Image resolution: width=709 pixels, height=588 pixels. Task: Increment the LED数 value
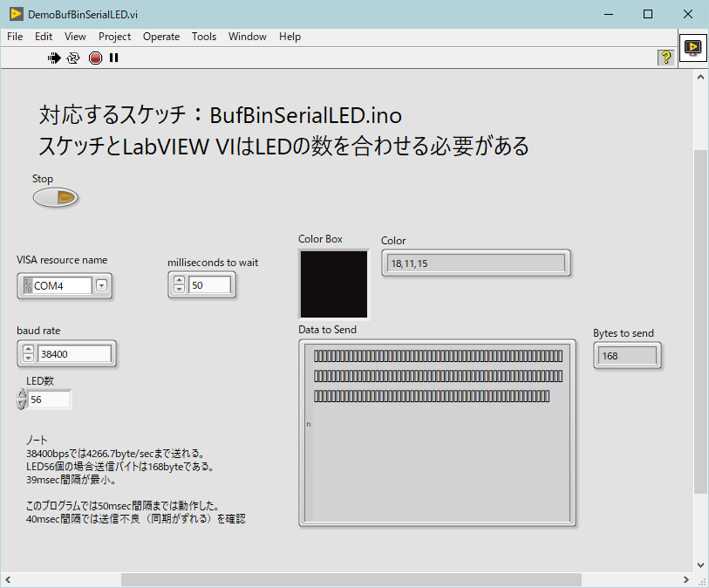[21, 394]
